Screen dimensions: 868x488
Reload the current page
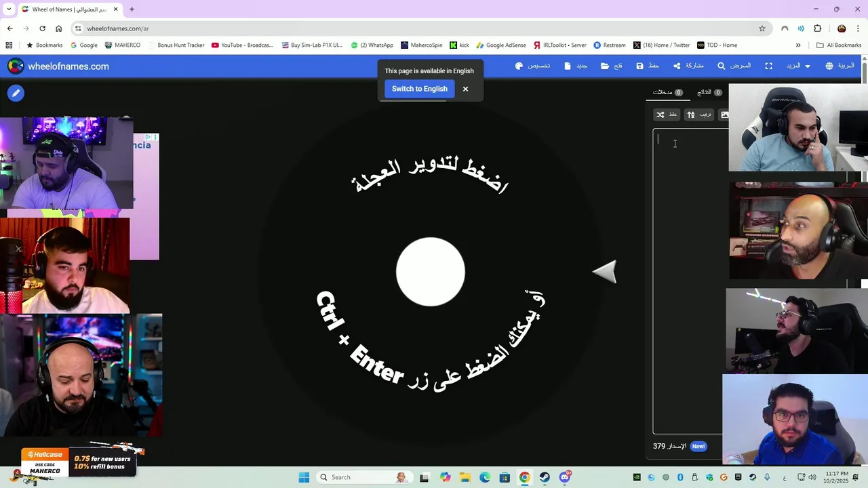click(x=42, y=28)
